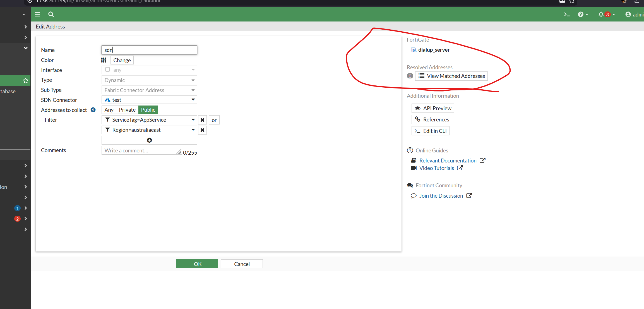Open the Sub Type dropdown

(x=149, y=90)
